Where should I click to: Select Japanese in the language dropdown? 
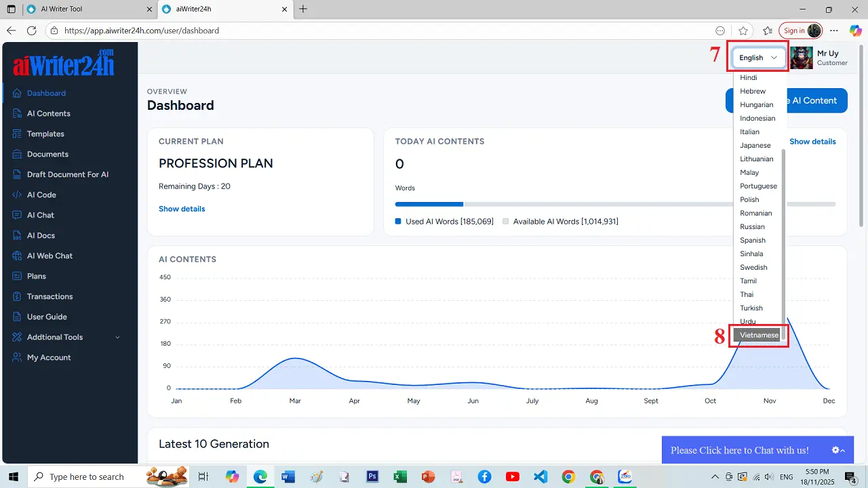(755, 145)
